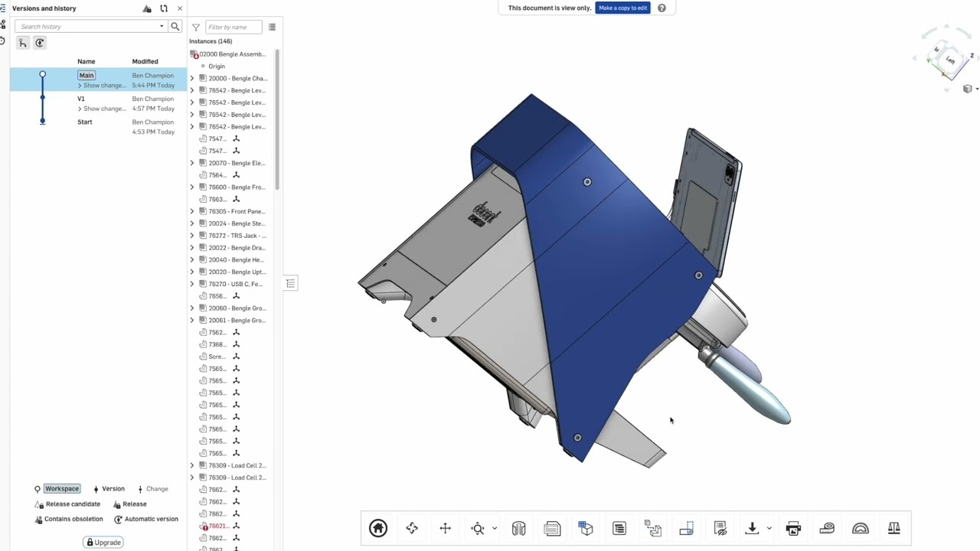
Task: Open the print icon in bottom toolbar
Action: [x=793, y=528]
